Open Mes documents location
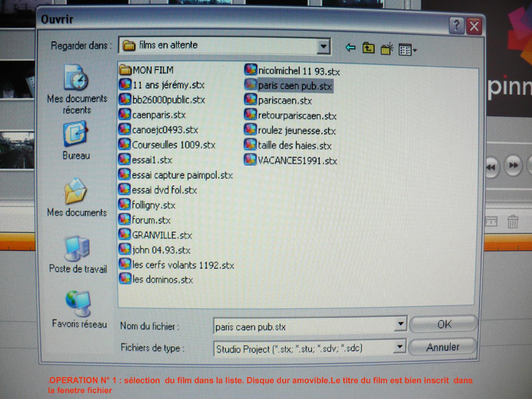Viewport: 532px width, 399px height. [77, 198]
